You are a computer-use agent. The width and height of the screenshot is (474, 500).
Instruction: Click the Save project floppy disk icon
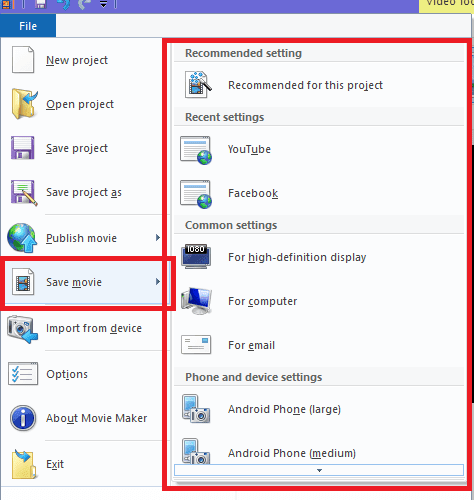(x=22, y=148)
